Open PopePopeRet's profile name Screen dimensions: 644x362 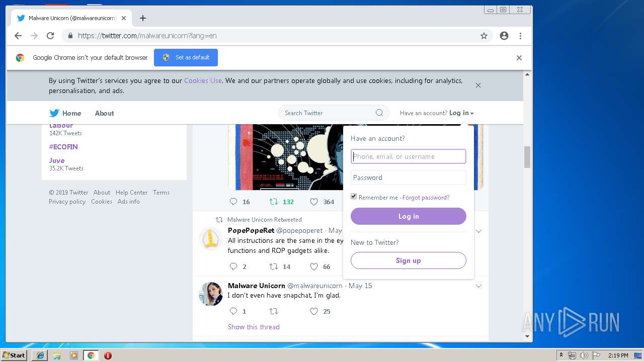[251, 230]
